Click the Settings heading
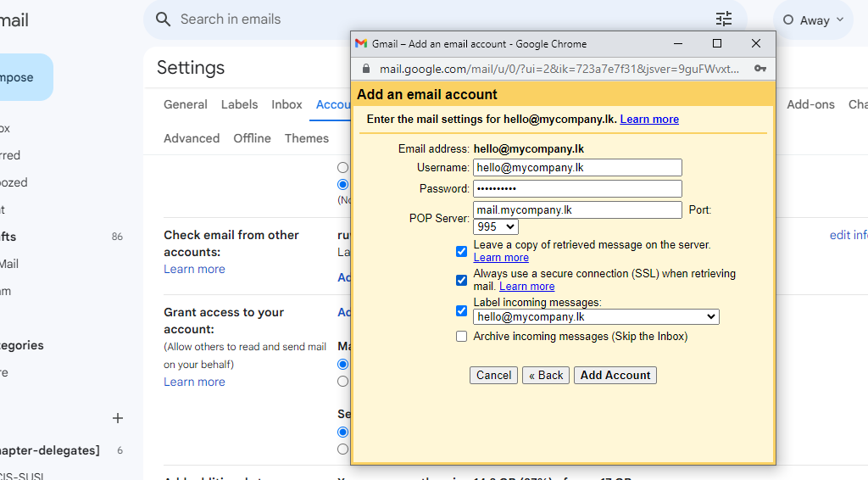Viewport: 868px width, 480px height. tap(191, 68)
